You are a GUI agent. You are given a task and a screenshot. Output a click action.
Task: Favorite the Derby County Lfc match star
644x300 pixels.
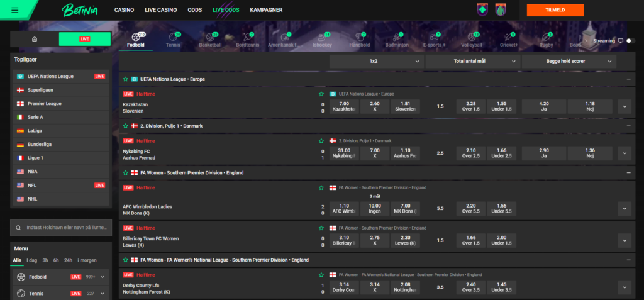tap(321, 275)
